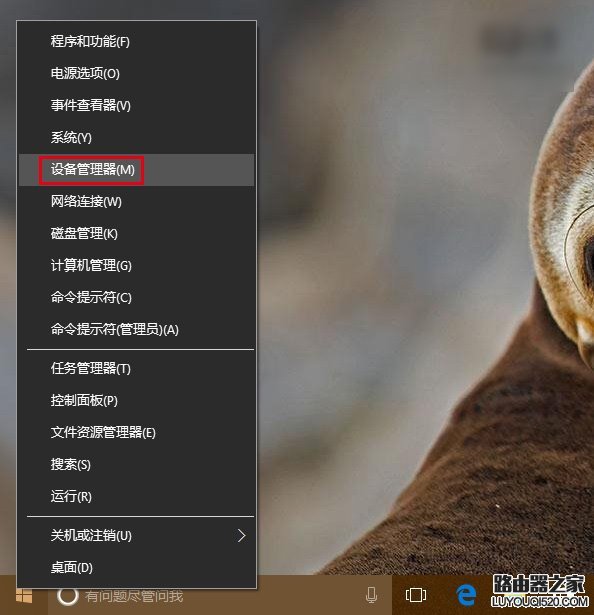Open Task View from the taskbar
Screen dimensions: 594x615
tap(415, 595)
